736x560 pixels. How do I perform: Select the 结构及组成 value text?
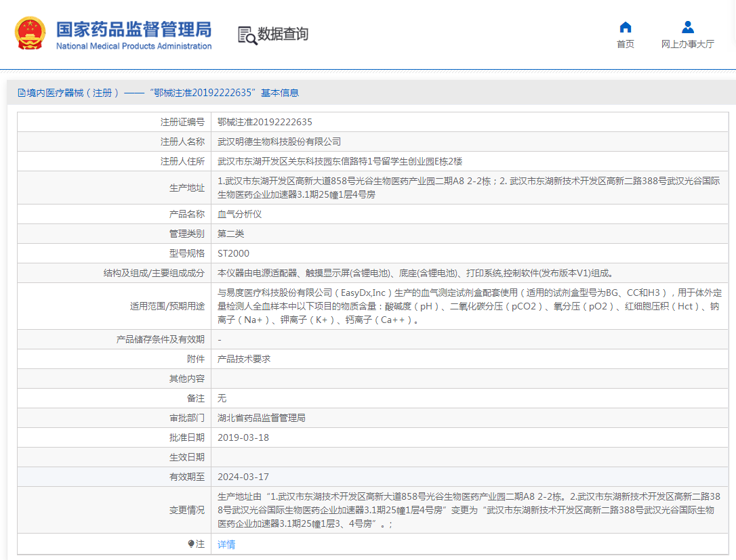click(416, 273)
